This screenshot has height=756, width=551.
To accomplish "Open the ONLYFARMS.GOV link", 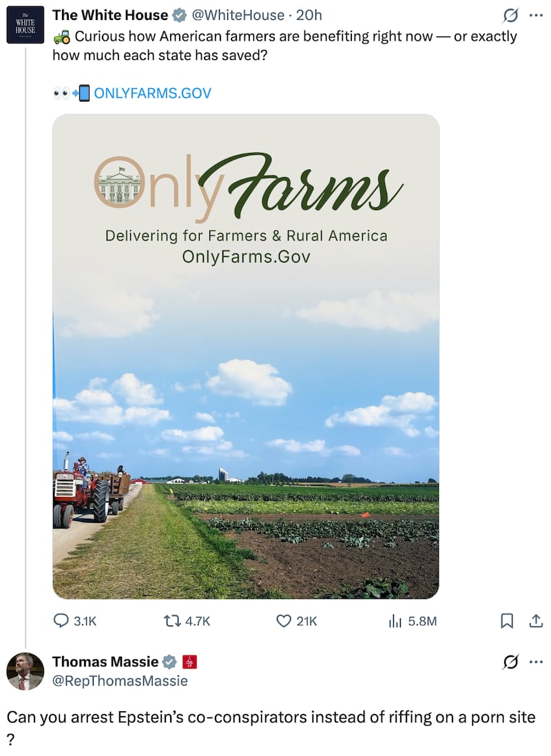I will [x=152, y=93].
